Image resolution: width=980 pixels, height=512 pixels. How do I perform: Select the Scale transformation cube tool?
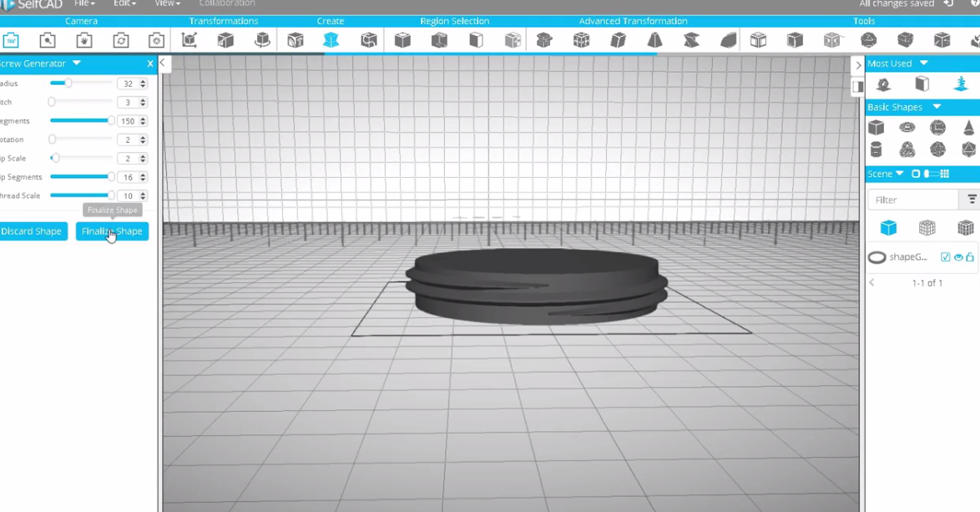(x=225, y=41)
